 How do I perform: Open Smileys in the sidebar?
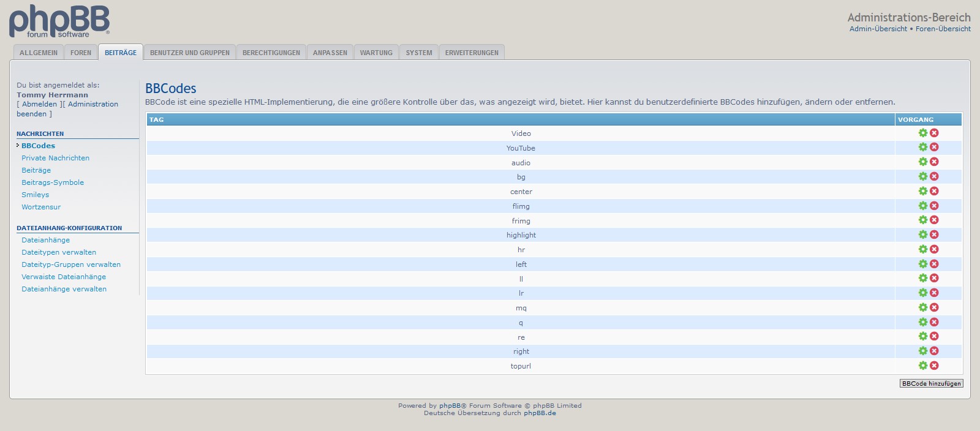click(35, 195)
